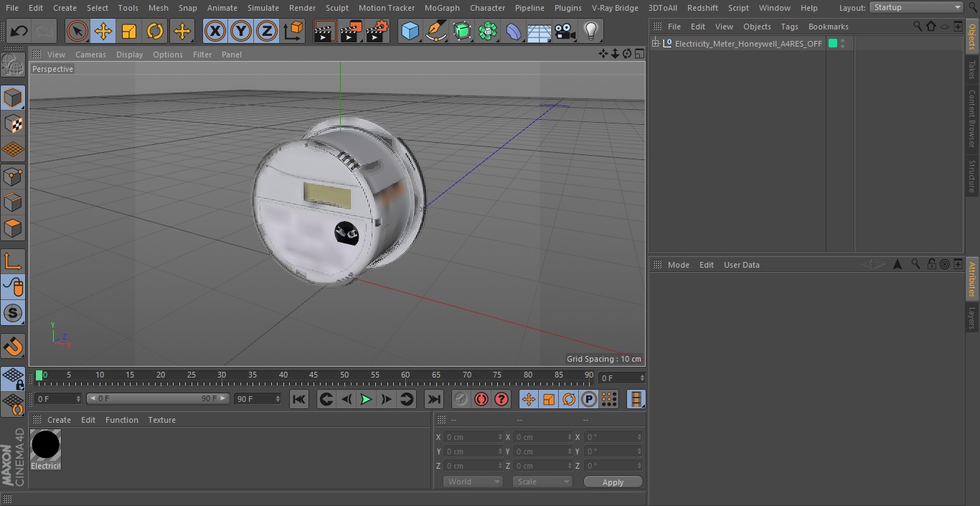Toggle visibility dots of Electricity Meter object
The image size is (980, 506).
pyautogui.click(x=843, y=44)
